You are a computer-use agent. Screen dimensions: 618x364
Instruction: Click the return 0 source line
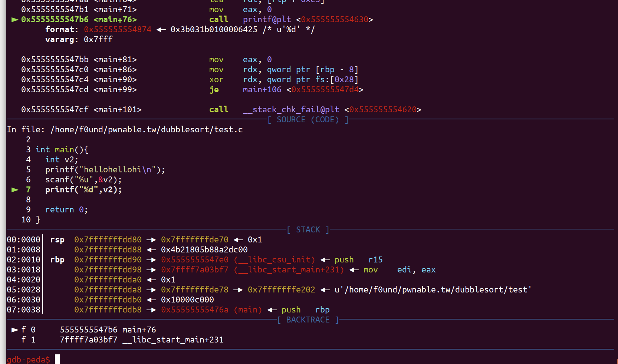pos(66,210)
